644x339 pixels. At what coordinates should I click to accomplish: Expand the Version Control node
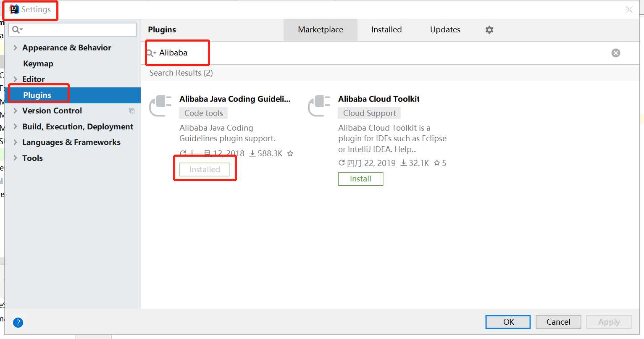[x=16, y=111]
